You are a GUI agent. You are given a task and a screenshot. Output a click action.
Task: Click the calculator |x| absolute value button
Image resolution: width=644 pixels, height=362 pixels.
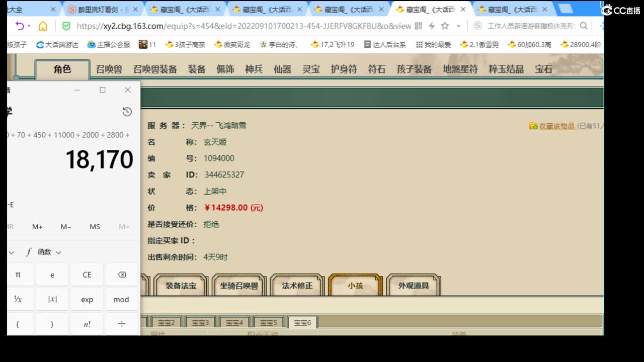point(52,299)
